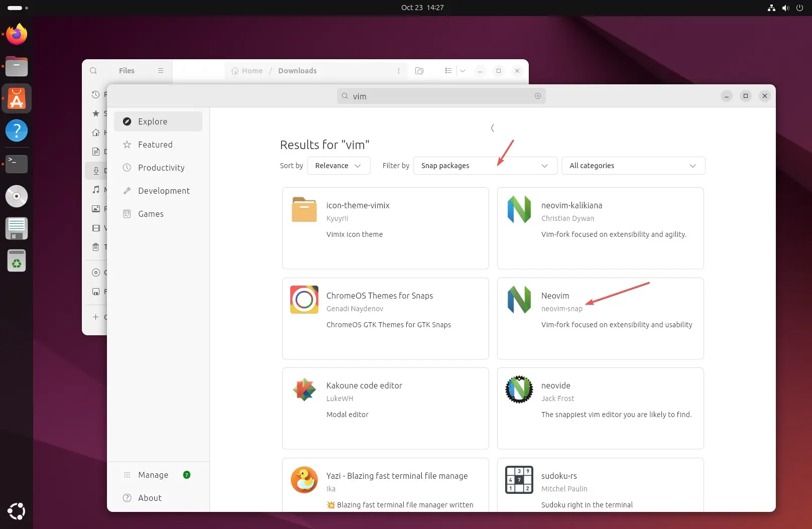Click the App Center dock icon
Viewport: 812px width, 529px height.
click(x=17, y=98)
